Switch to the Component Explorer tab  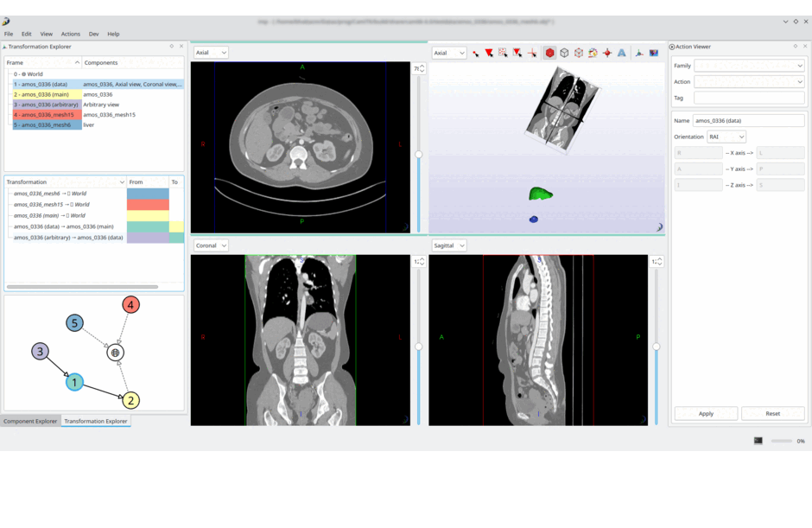tap(30, 422)
